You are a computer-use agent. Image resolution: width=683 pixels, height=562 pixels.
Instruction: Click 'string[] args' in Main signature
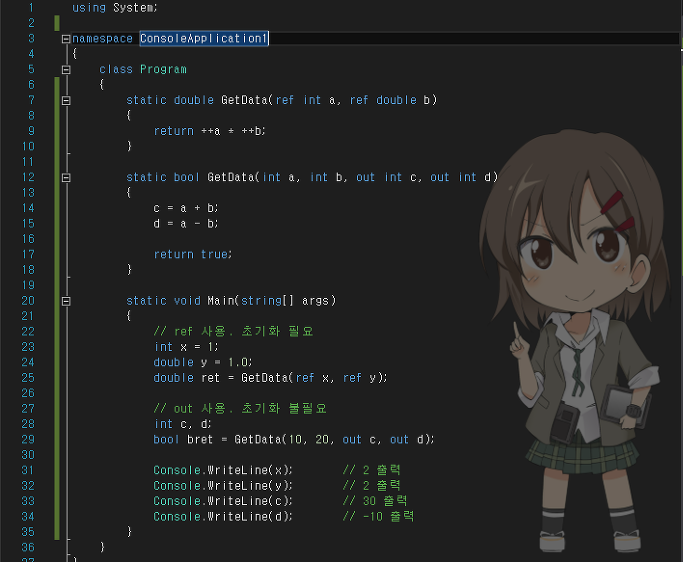(288, 301)
